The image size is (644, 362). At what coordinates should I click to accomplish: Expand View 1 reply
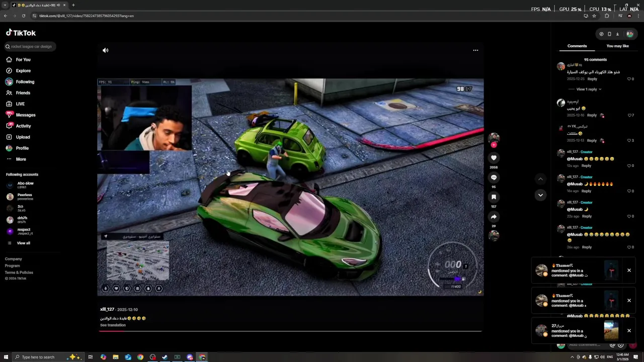click(x=589, y=89)
